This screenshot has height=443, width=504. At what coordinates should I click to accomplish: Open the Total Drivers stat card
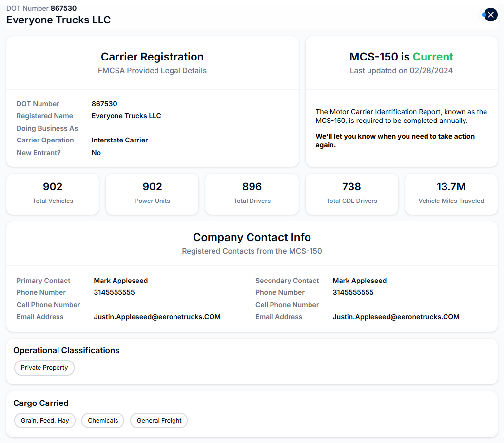(252, 194)
